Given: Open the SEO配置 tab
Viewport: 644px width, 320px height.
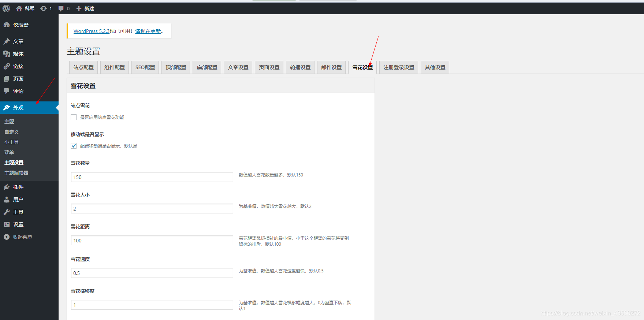Looking at the screenshot, I should (145, 67).
